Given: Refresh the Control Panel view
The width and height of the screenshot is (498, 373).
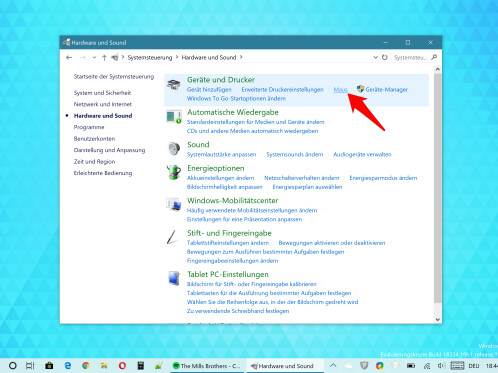Looking at the screenshot, I should (x=385, y=57).
